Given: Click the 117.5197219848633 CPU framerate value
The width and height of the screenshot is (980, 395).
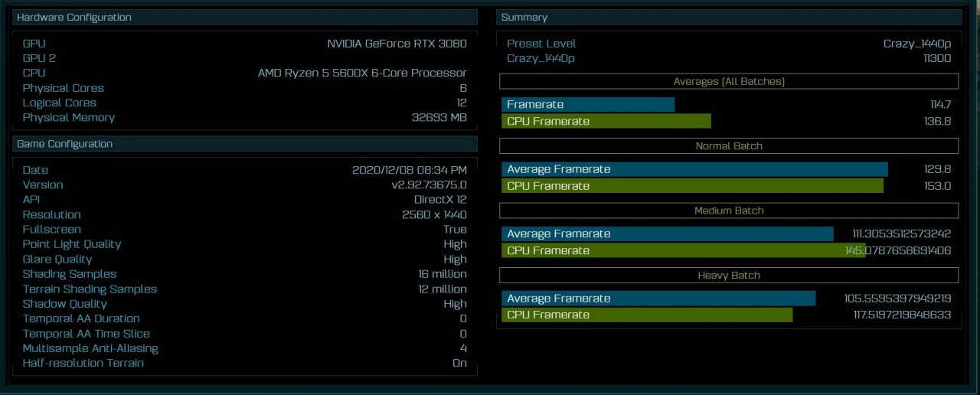Looking at the screenshot, I should [x=902, y=315].
